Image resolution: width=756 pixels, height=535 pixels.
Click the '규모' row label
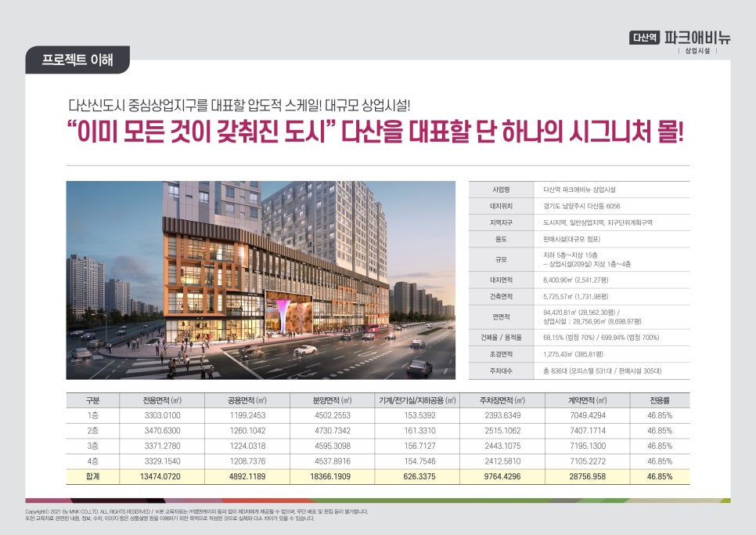click(501, 259)
